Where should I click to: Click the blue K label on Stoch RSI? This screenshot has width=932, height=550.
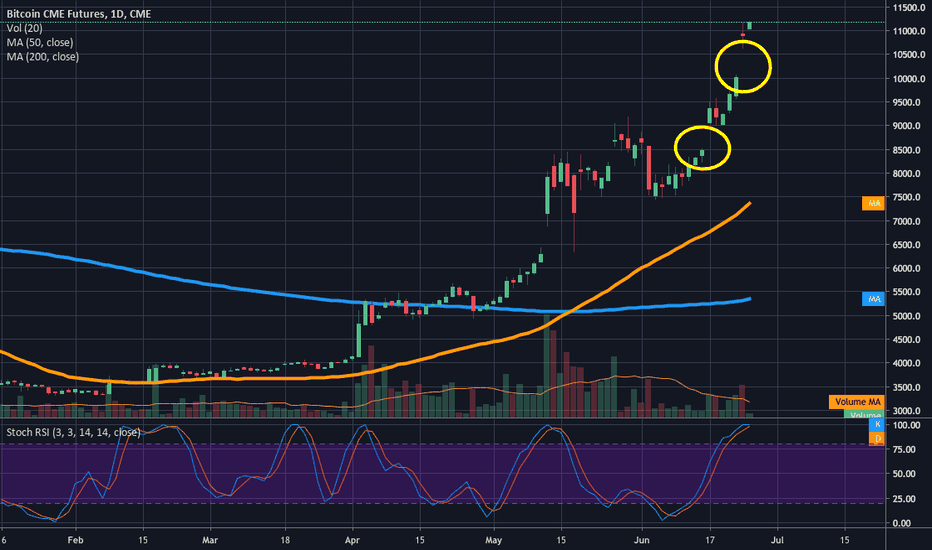877,425
